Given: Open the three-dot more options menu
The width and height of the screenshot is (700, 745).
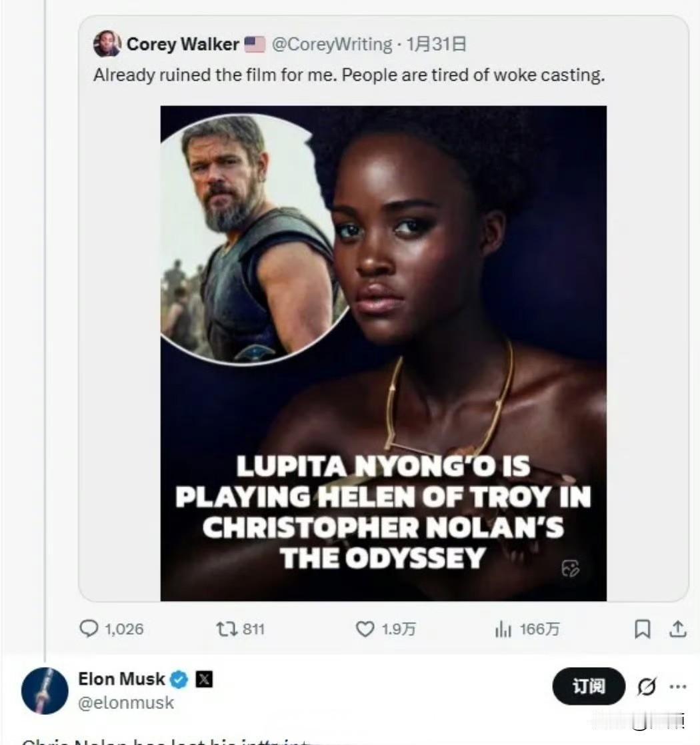Looking at the screenshot, I should pos(677,686).
